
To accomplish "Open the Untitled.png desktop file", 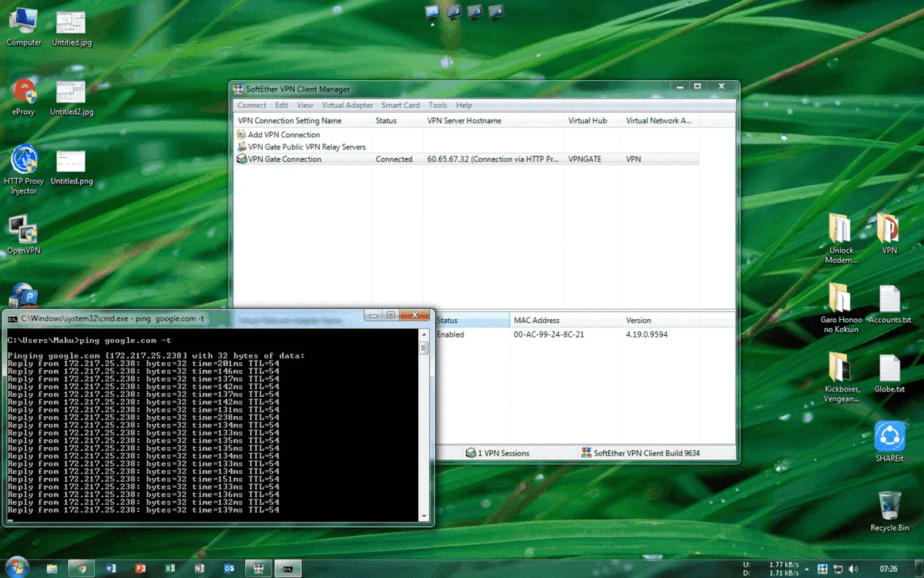I will 72,167.
